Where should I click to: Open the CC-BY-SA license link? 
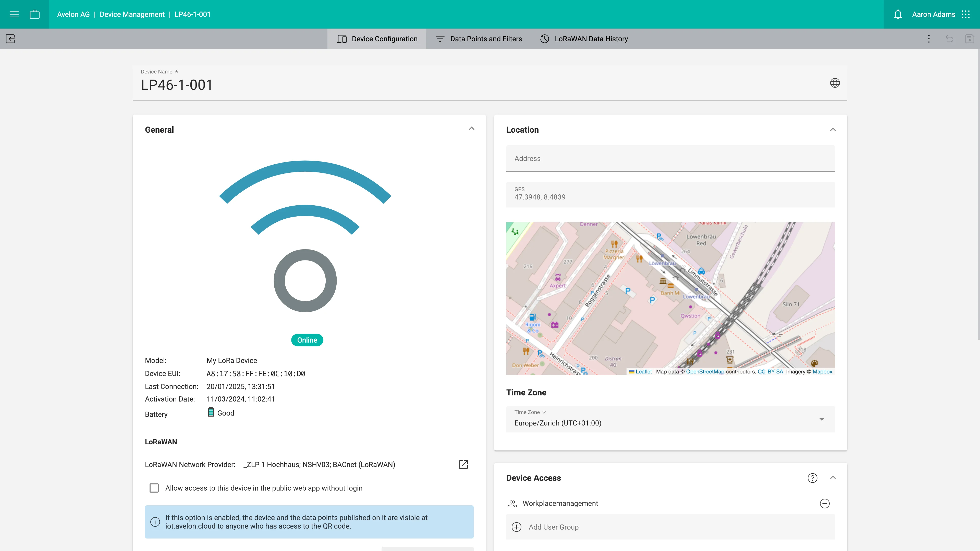tap(770, 371)
